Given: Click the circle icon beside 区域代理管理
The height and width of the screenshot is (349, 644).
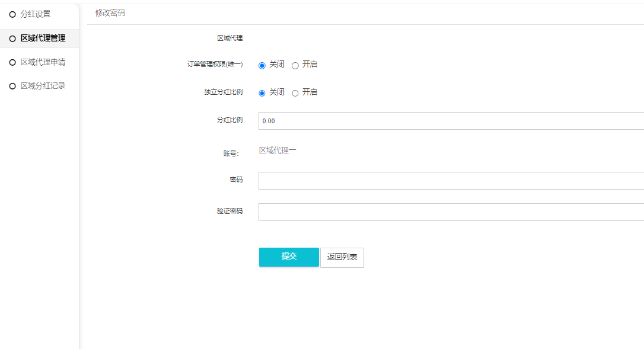Looking at the screenshot, I should coord(12,39).
